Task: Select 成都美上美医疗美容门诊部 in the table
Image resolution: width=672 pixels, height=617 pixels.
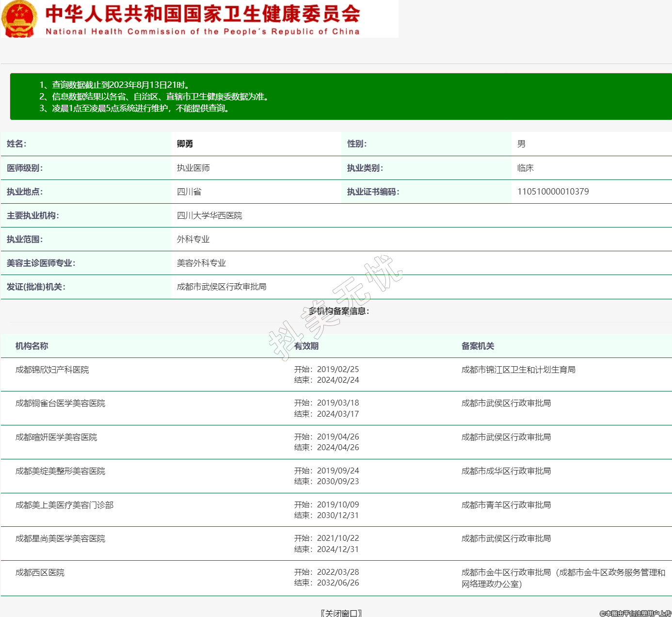Action: [x=64, y=505]
